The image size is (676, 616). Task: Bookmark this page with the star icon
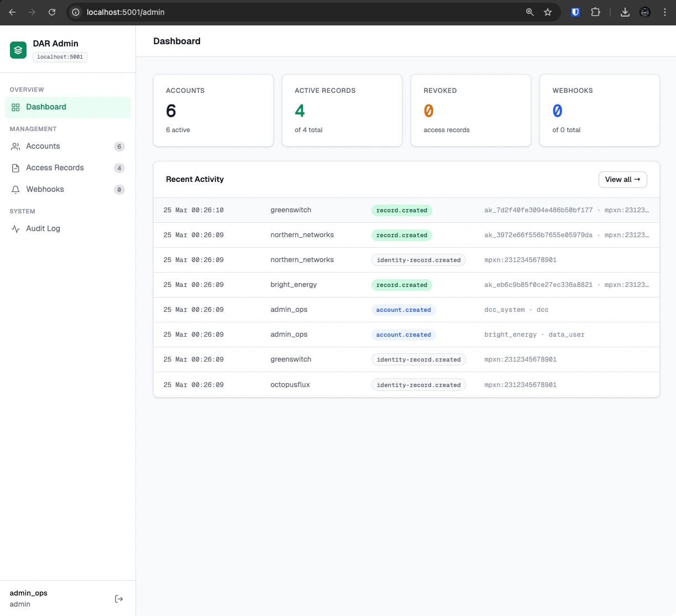coord(548,12)
